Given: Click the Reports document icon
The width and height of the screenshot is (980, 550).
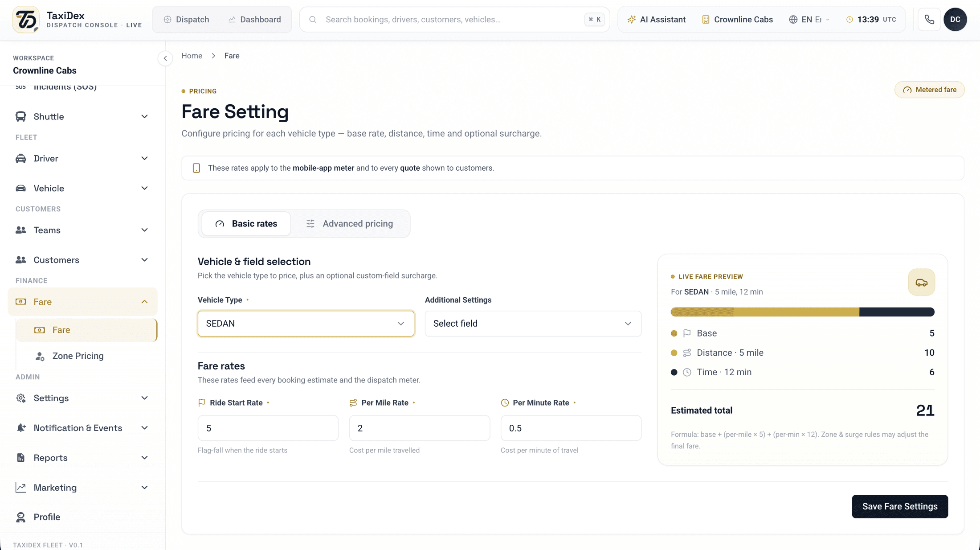Looking at the screenshot, I should (20, 458).
